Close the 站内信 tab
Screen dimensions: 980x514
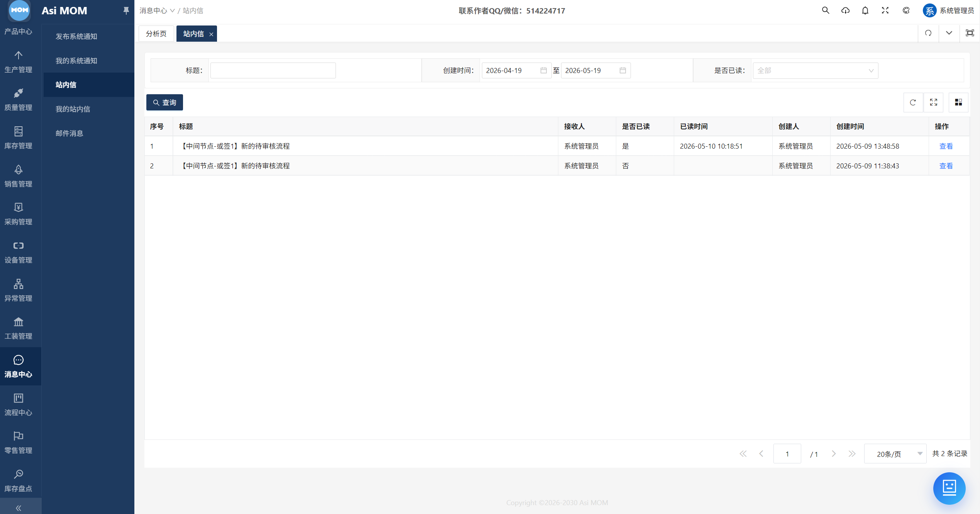[x=211, y=34]
